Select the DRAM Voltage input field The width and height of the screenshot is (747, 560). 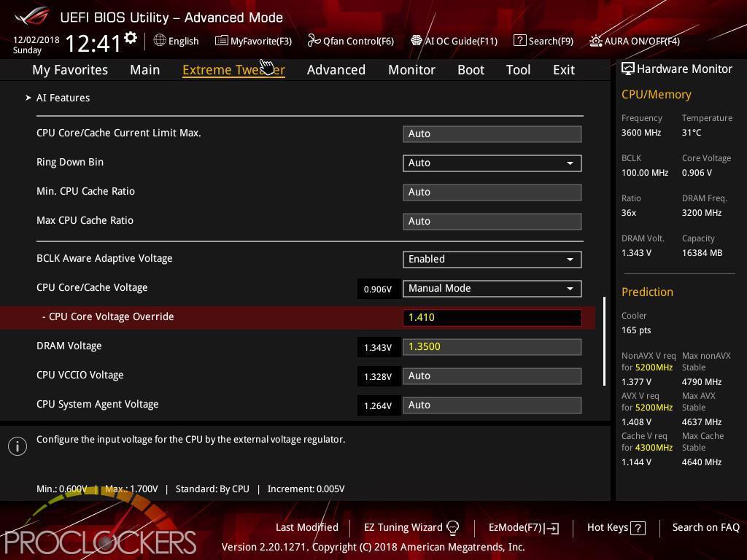(x=492, y=346)
